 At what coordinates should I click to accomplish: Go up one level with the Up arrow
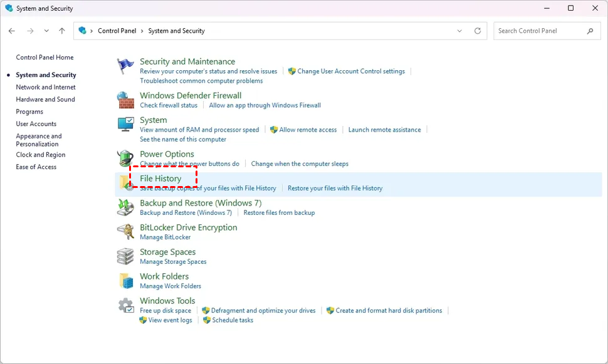point(61,31)
